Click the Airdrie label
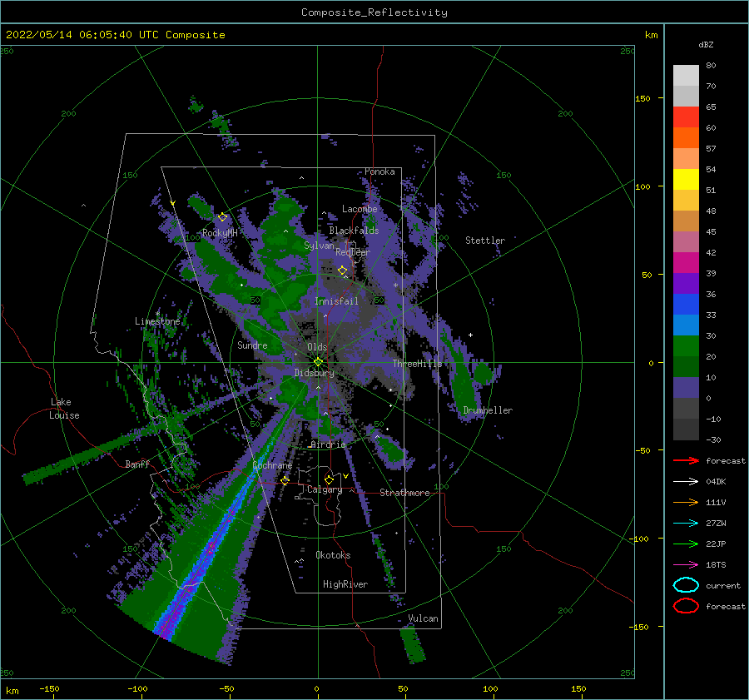This screenshot has width=749, height=700. point(328,444)
